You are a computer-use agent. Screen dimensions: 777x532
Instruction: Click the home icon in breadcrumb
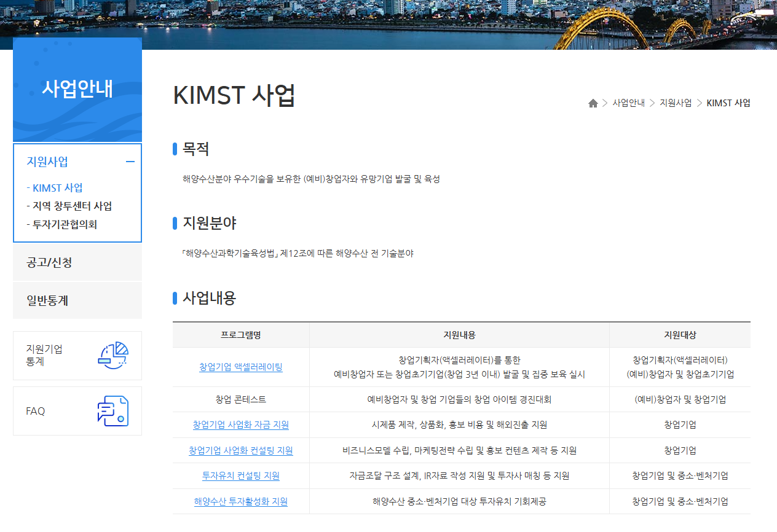tap(593, 103)
